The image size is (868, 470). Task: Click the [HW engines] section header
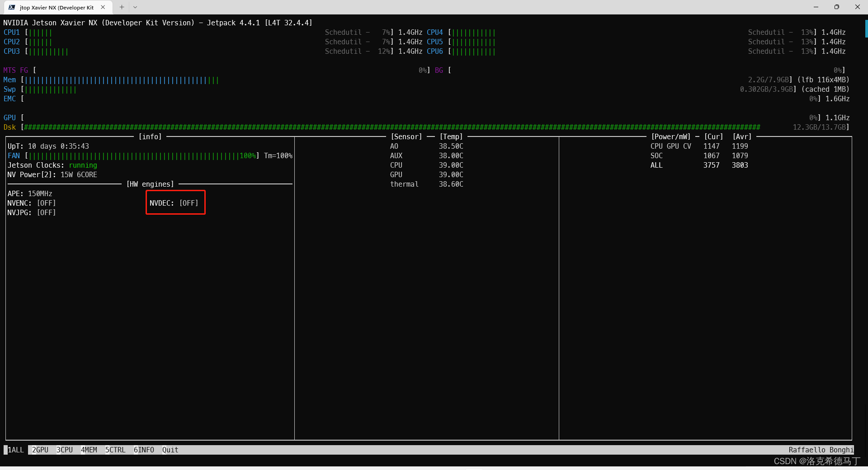tap(150, 184)
